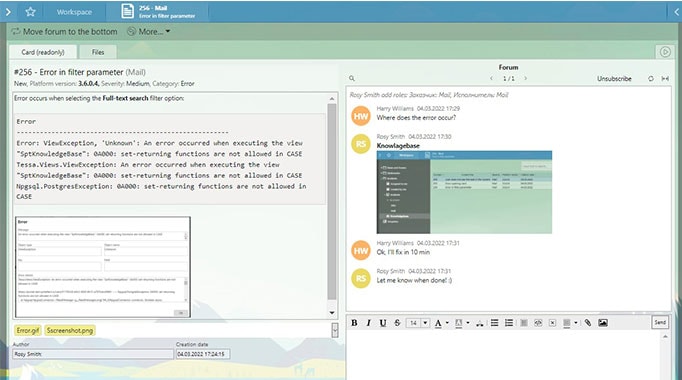Viewport: 682px width, 380px height.
Task: Apply strikethrough to message text
Action: coord(397,323)
